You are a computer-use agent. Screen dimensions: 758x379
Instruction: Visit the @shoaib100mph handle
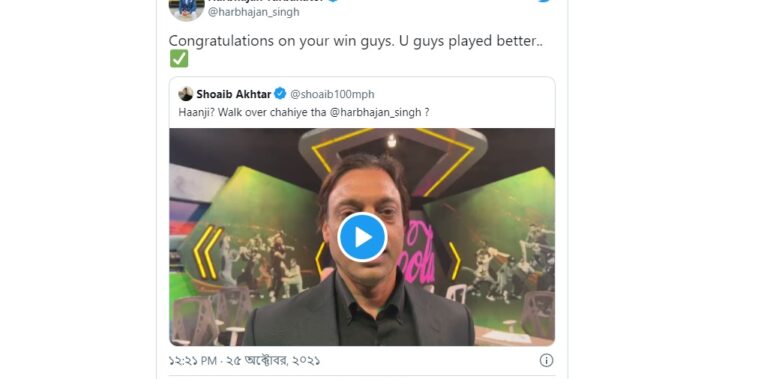(332, 94)
